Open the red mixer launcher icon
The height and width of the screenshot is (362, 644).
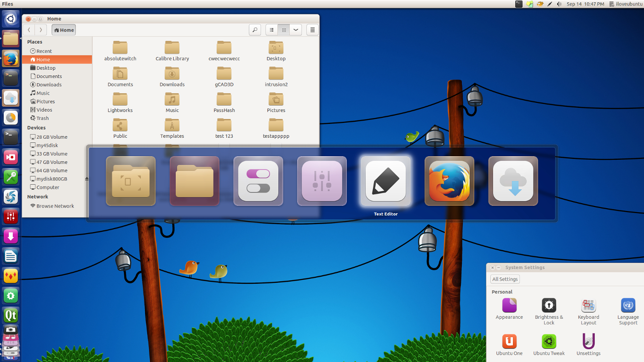[x=11, y=216]
